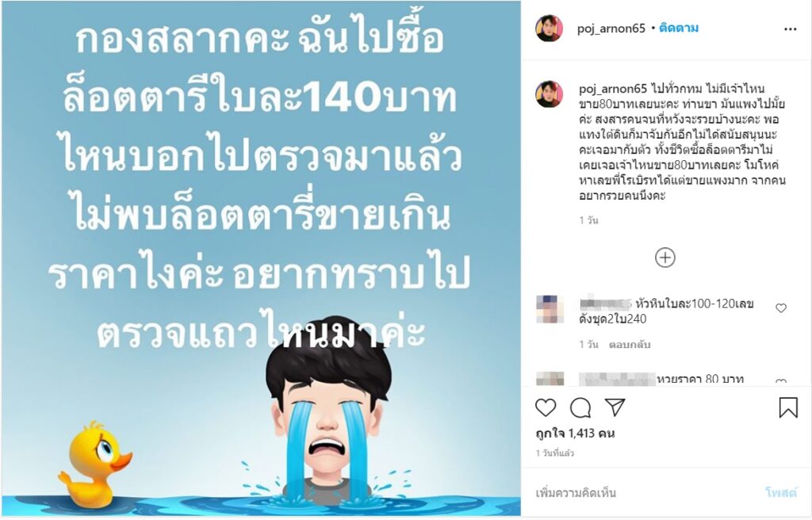Share the post via paper plane icon

pyautogui.click(x=615, y=407)
